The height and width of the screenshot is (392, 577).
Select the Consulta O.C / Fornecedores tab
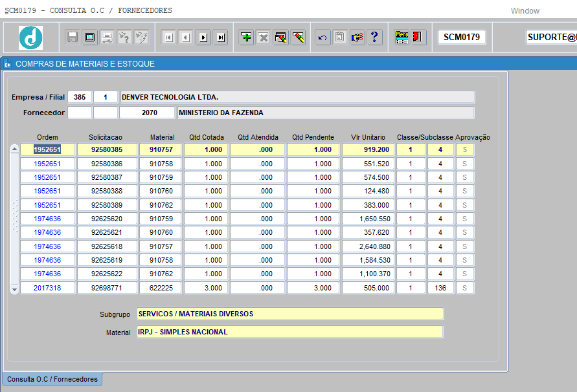click(x=52, y=379)
